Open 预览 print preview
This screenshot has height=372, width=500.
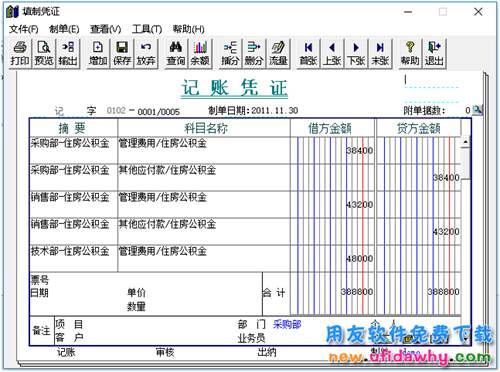(44, 53)
